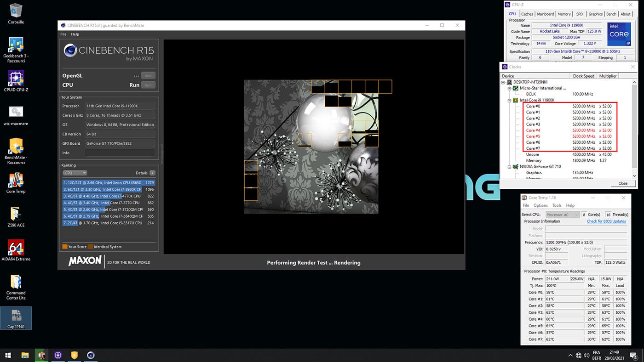Open the volume control in the system tray
This screenshot has height=362, width=644.
pyautogui.click(x=586, y=355)
